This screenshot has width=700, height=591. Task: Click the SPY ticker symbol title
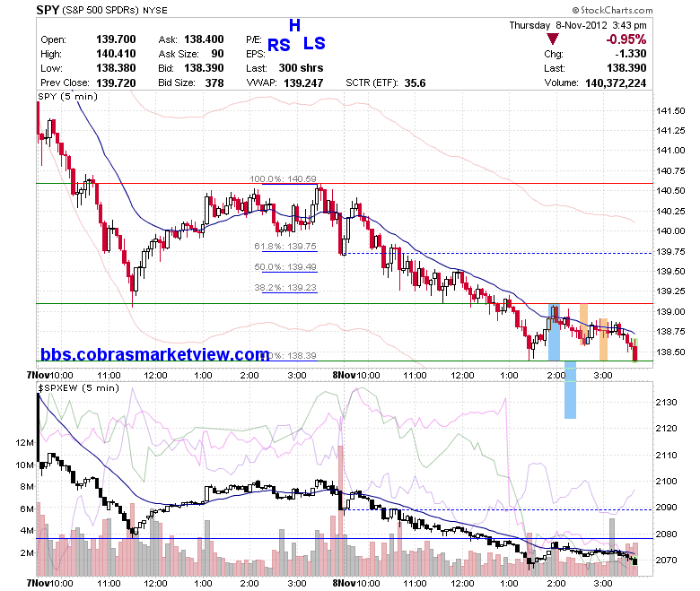(48, 10)
